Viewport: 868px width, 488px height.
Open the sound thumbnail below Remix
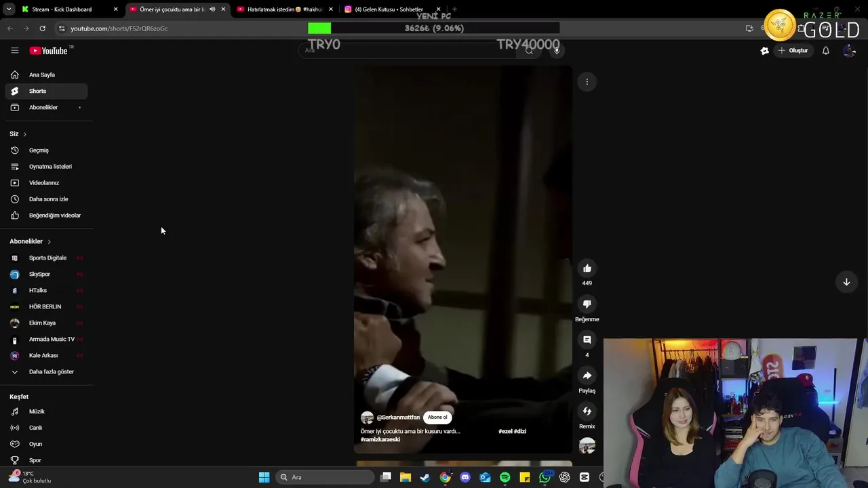(587, 446)
